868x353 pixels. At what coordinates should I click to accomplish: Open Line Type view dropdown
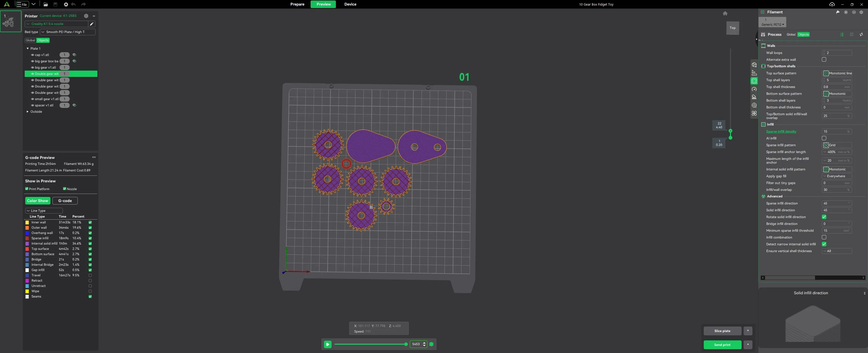(x=44, y=211)
